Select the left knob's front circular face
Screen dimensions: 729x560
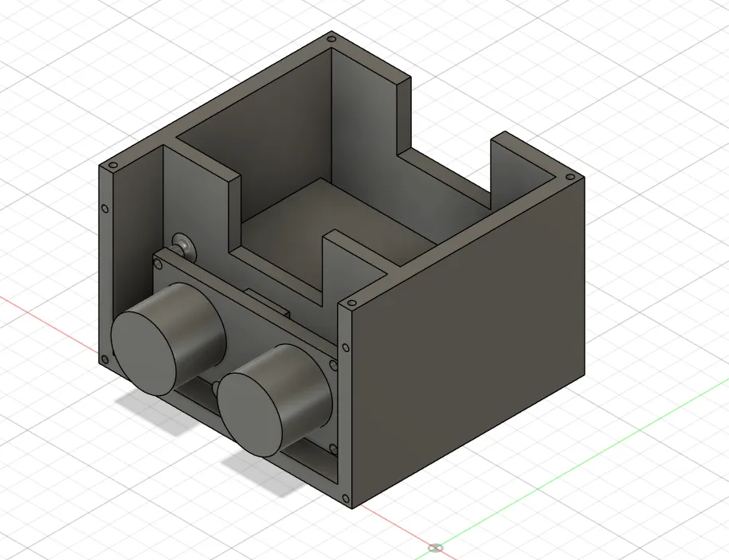144,354
